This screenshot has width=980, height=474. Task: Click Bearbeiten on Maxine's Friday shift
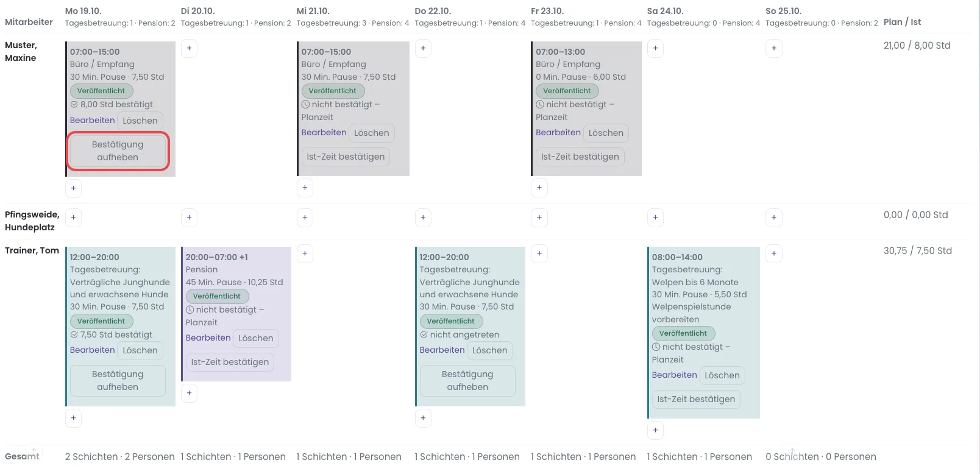(558, 132)
